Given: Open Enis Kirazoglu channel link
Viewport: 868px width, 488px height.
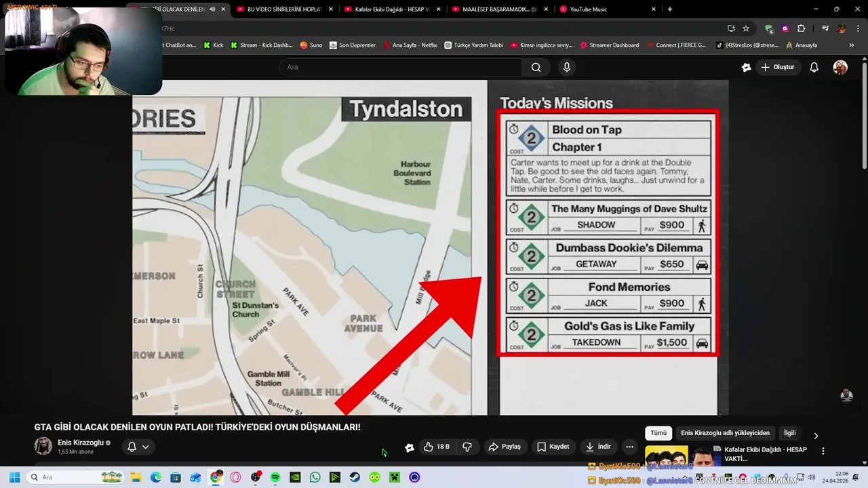Looking at the screenshot, I should tap(81, 443).
